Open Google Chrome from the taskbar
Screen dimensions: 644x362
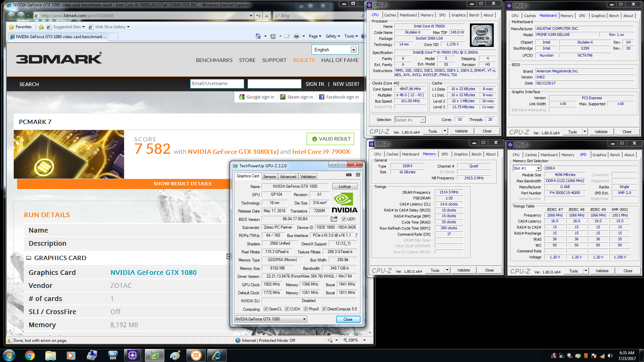point(30,355)
